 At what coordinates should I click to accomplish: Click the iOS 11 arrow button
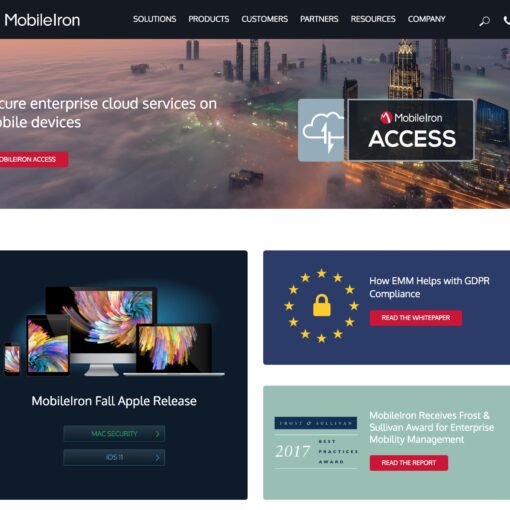coord(114,457)
